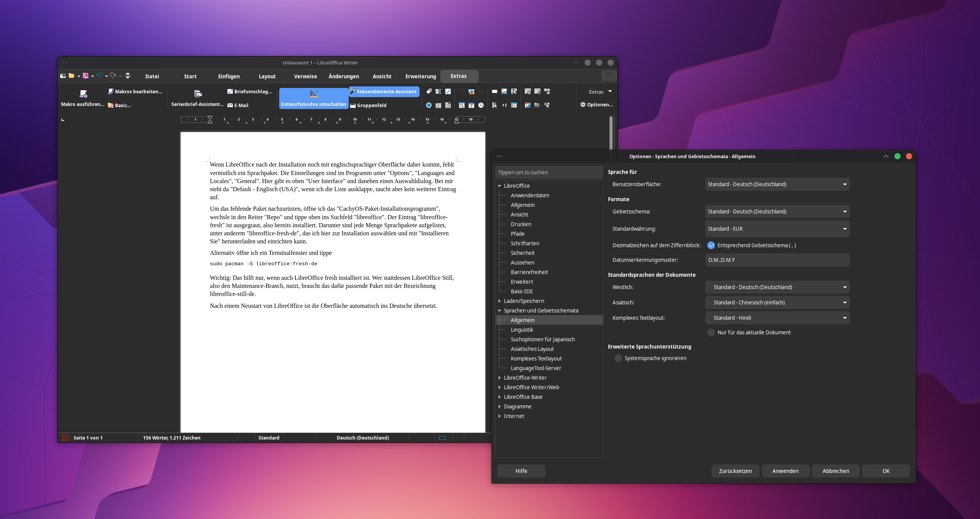Insert an Option button form control
The width and height of the screenshot is (980, 519).
click(x=428, y=106)
